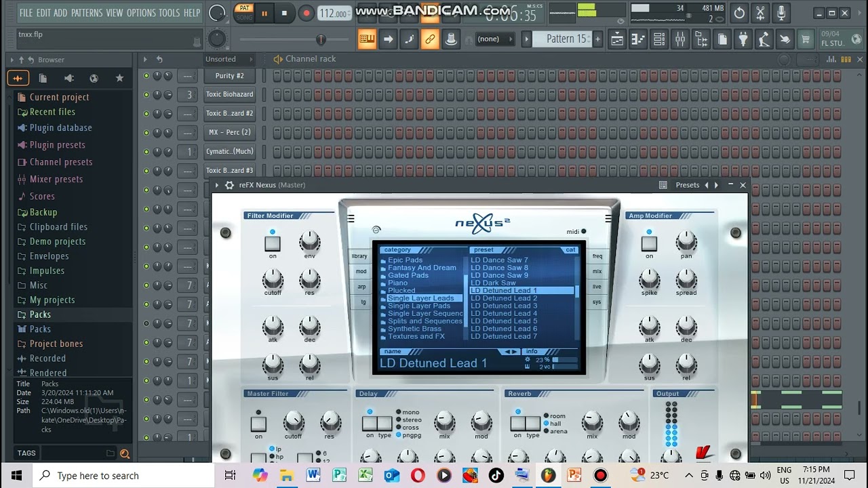
Task: Toggle the Reverb on button
Action: coord(518,424)
